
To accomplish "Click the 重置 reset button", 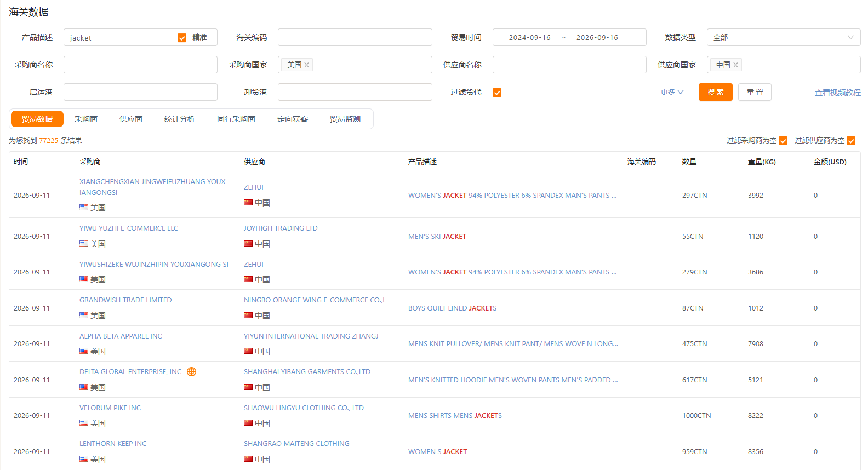I will tap(755, 92).
